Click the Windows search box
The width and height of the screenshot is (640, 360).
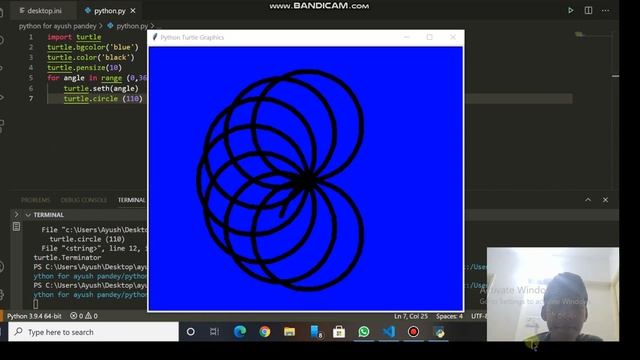pyautogui.click(x=93, y=332)
